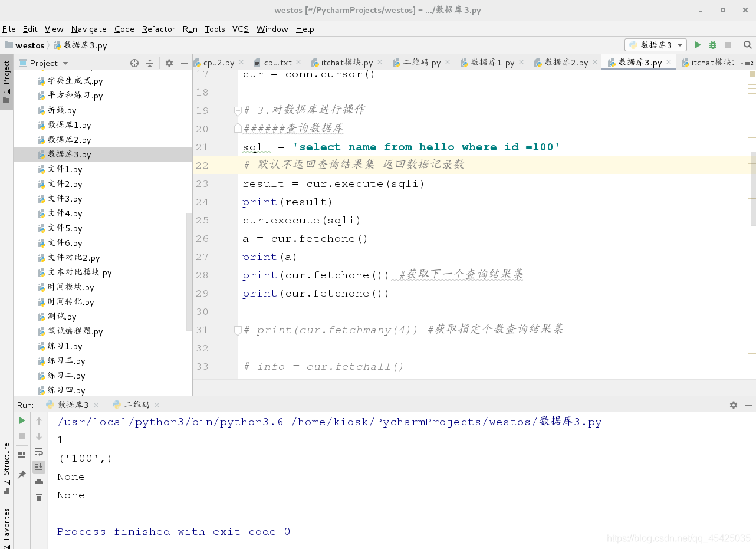
Task: Select the 二维码 Run tab
Action: click(136, 405)
